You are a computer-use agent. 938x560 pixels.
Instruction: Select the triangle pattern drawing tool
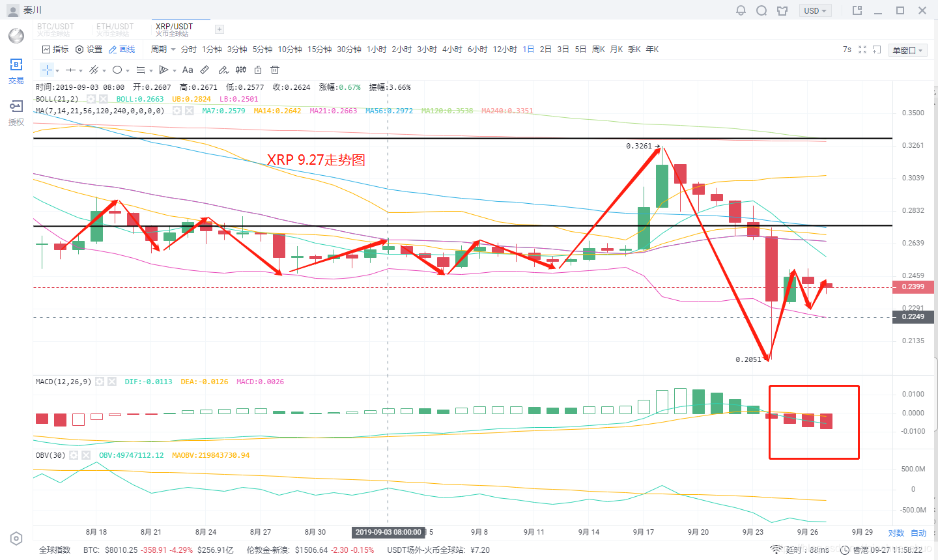pyautogui.click(x=164, y=70)
